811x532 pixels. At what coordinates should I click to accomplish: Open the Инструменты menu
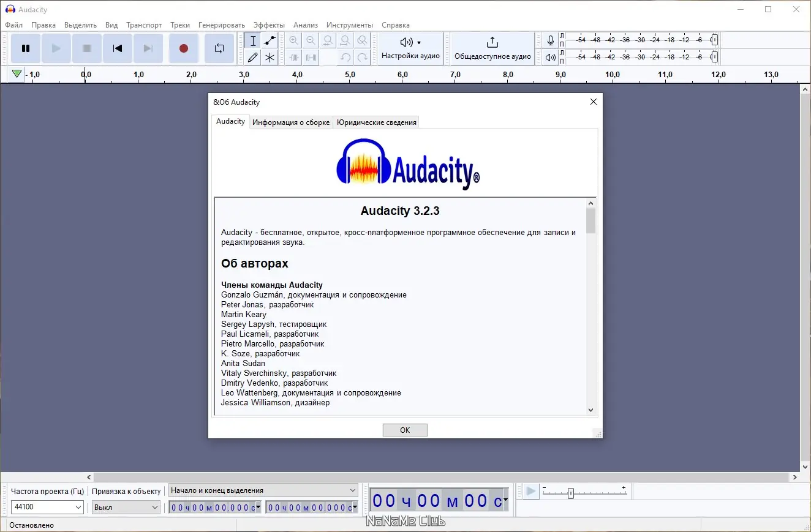pos(350,25)
